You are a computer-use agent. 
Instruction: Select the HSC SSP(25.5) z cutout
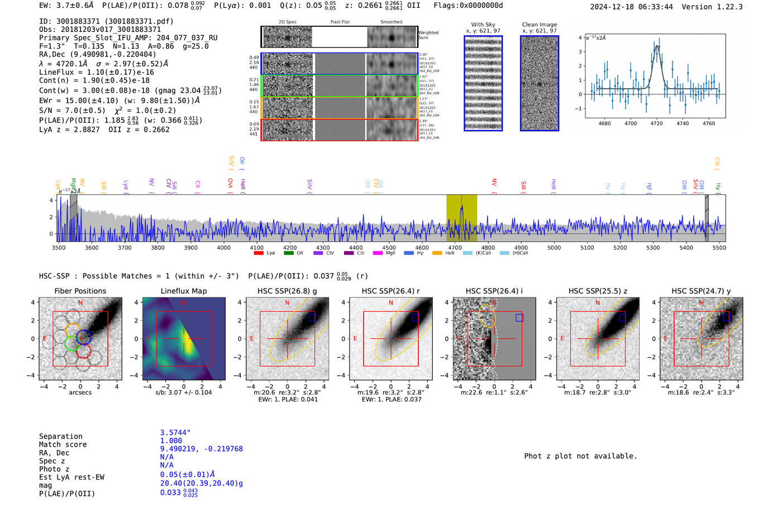pyautogui.click(x=598, y=339)
